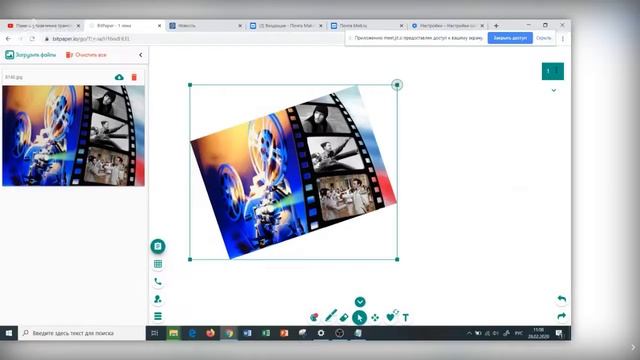The height and width of the screenshot is (360, 640).
Task: Switch to the Почта Mail.ru tab
Action: (367, 26)
